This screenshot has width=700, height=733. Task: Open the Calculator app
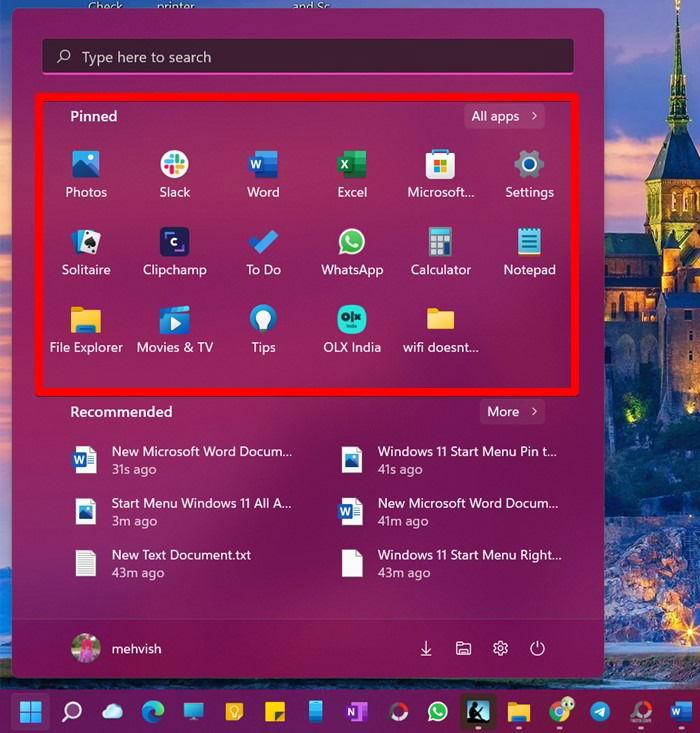click(440, 252)
